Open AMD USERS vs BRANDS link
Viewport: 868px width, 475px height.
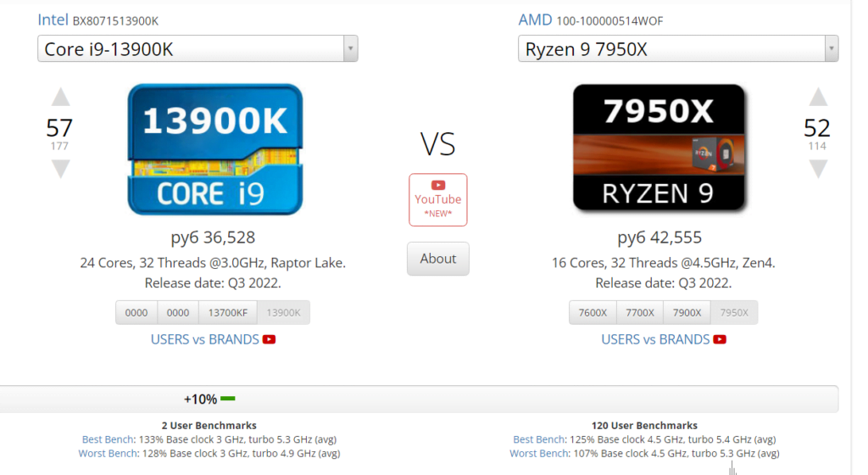point(655,339)
